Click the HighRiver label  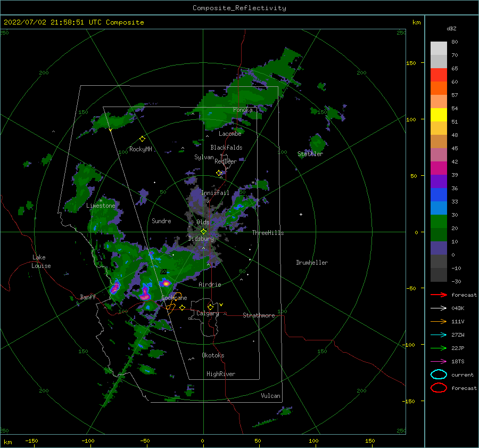pos(221,374)
